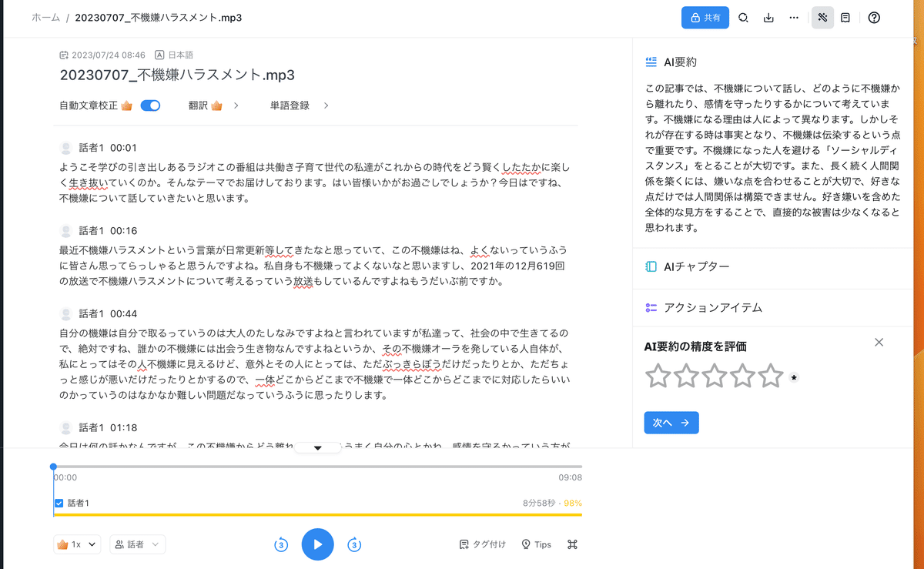
Task: Expand the 翻訳 translation option
Action: click(213, 105)
